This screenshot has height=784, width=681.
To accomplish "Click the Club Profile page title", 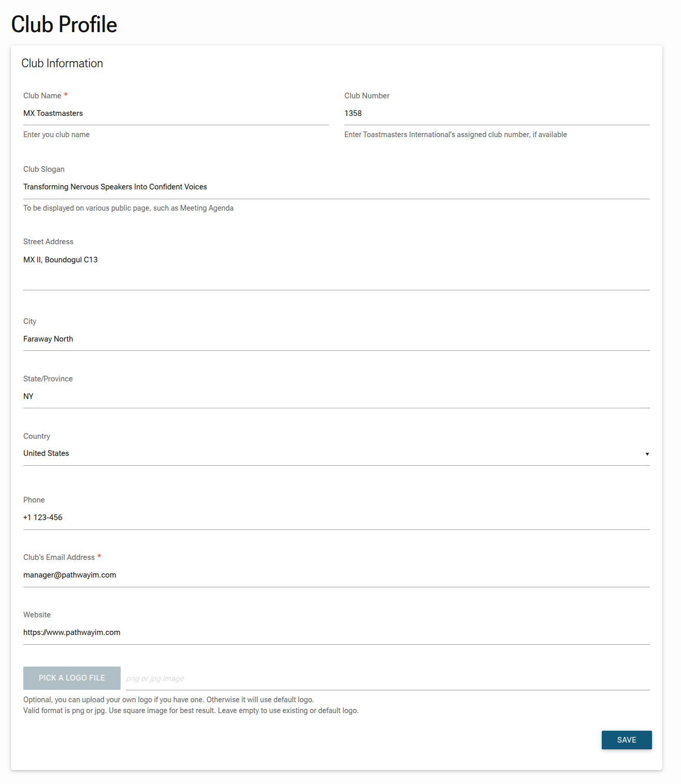I will [x=64, y=24].
